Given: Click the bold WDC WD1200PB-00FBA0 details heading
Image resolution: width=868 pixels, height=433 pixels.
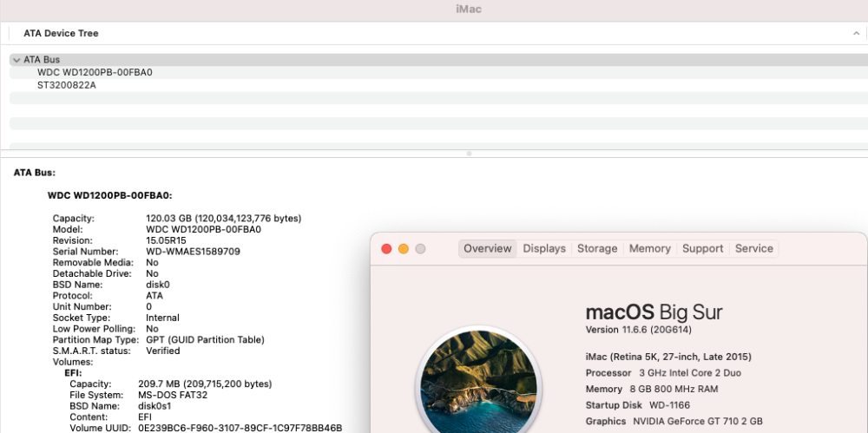Looking at the screenshot, I should (x=109, y=196).
